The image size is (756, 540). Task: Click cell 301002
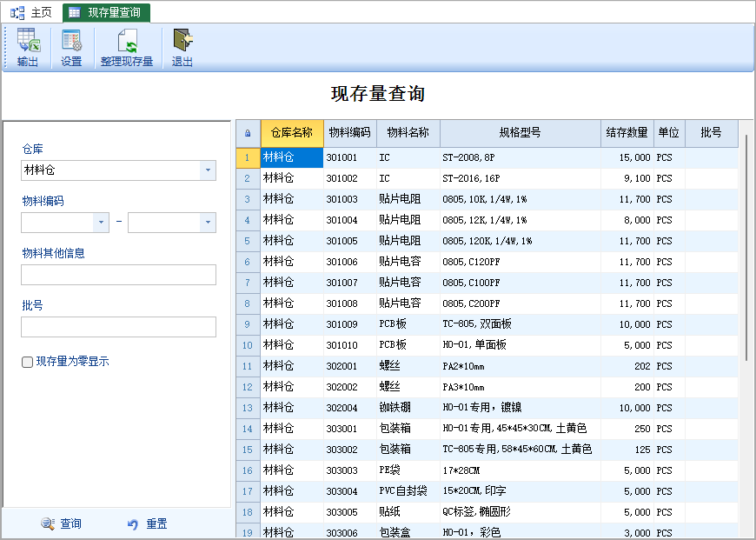point(350,178)
